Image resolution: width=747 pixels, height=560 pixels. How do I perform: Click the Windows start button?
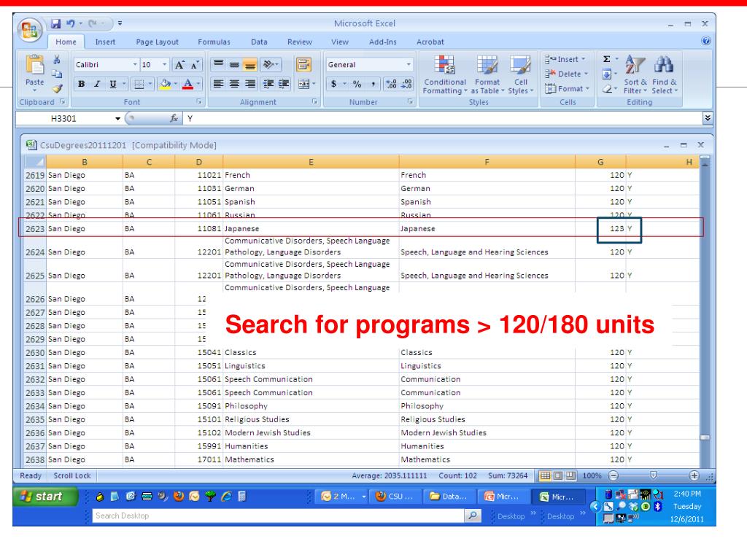coord(45,496)
